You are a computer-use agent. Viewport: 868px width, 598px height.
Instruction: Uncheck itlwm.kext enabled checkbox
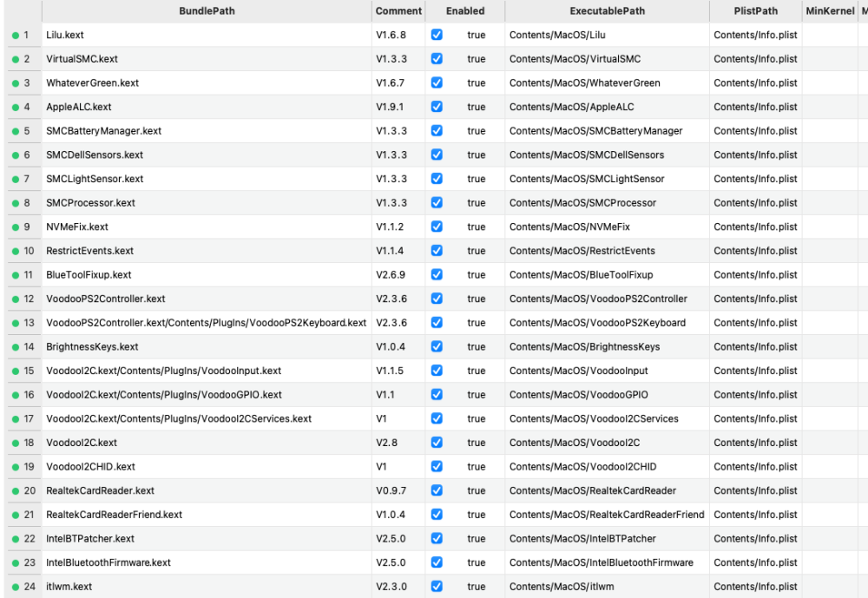(437, 587)
